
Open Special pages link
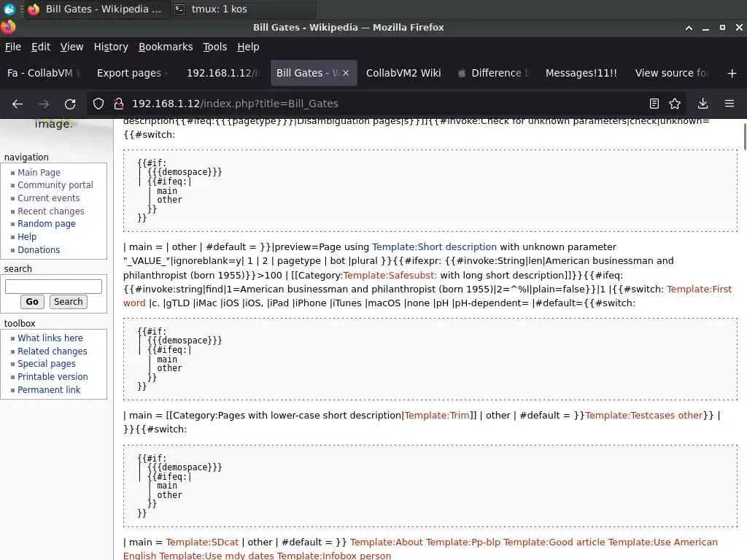click(47, 363)
